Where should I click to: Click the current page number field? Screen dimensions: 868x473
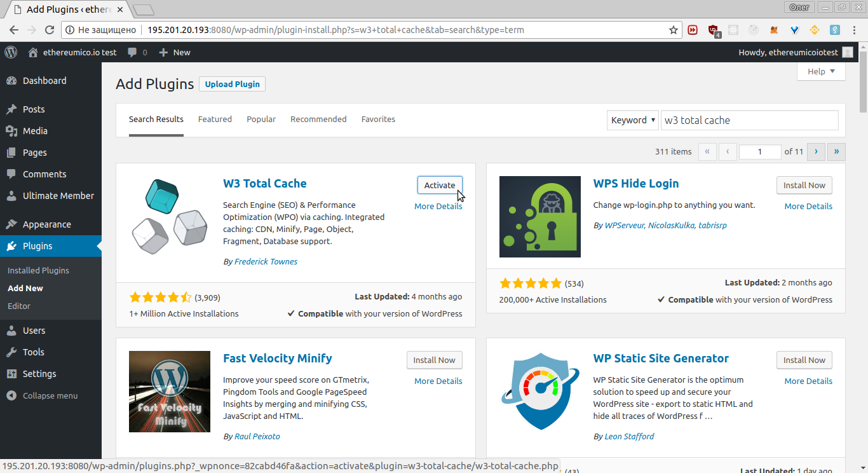tap(760, 151)
